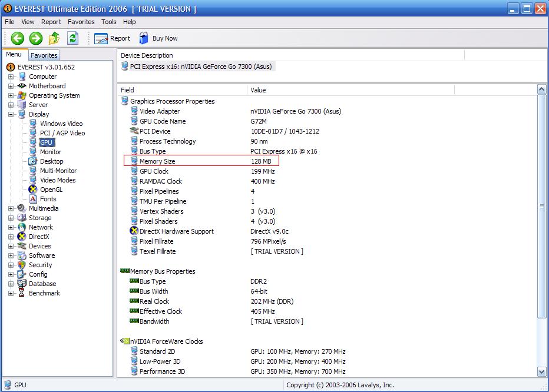This screenshot has width=549, height=392.
Task: Go up one level with the Up arrow icon
Action: click(54, 38)
